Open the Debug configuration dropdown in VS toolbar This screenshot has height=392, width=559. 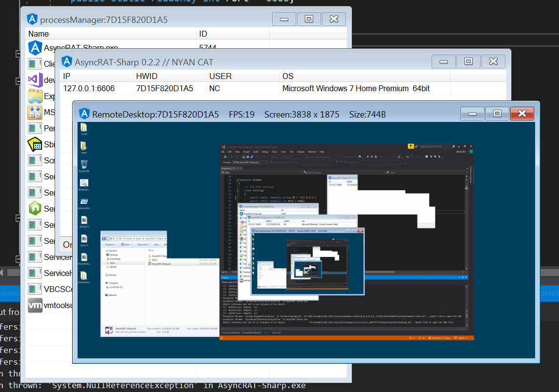275,157
